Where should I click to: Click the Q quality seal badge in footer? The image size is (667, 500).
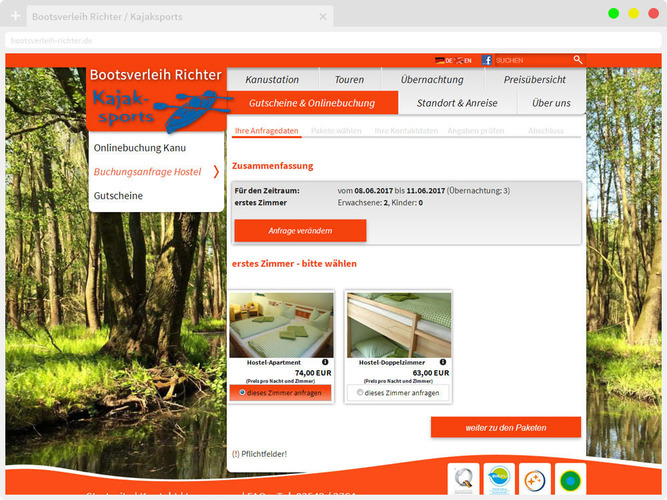coord(462,479)
